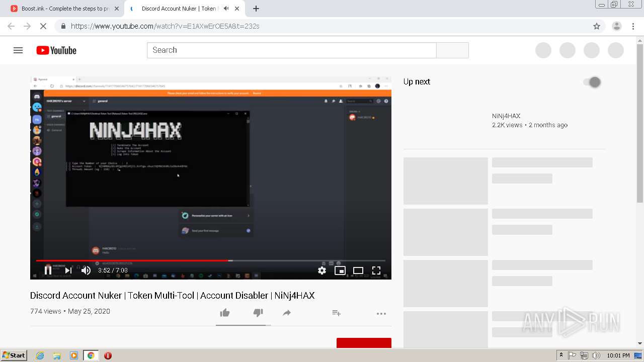Click the 3:52 / 7:03 time display
644x362 pixels.
(x=113, y=270)
